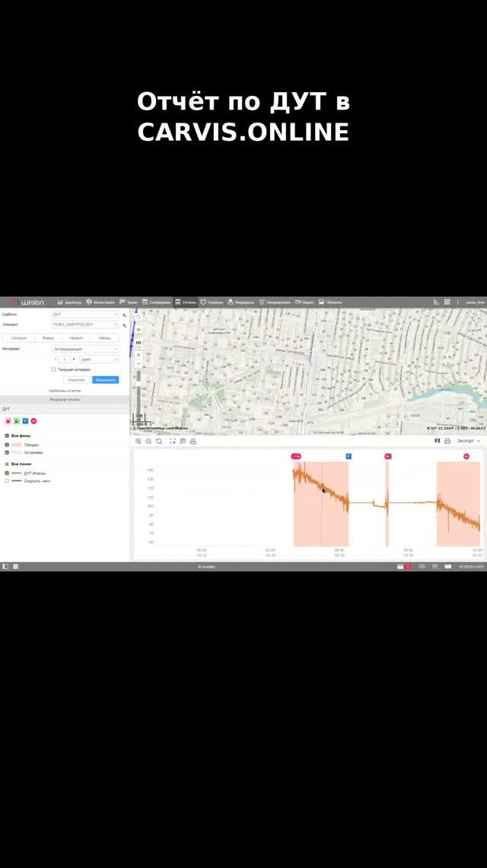Click wrench icon next to template dropdown

tap(125, 315)
